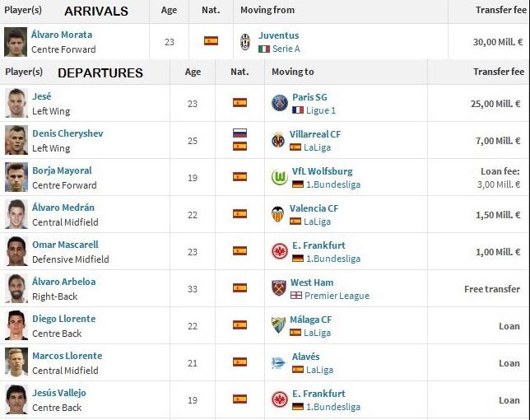Click the Villarreal CF club crest
Image resolution: width=530 pixels, height=420 pixels.
(278, 140)
